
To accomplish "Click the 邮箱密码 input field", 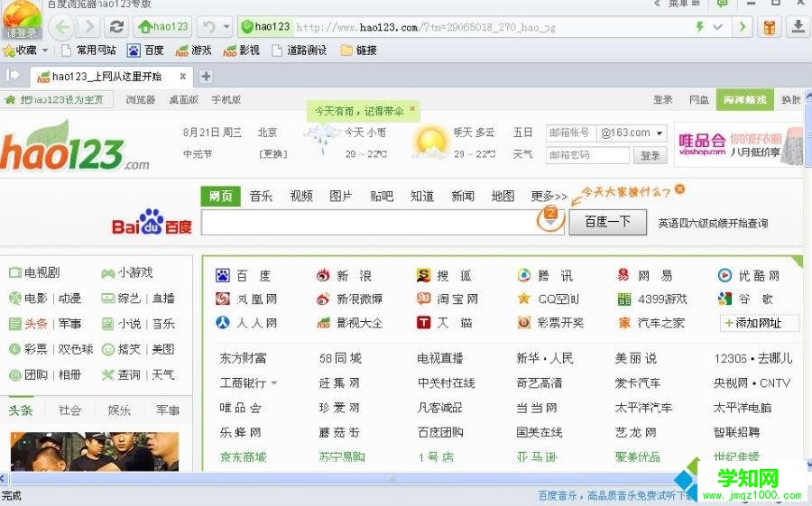I will tap(587, 155).
